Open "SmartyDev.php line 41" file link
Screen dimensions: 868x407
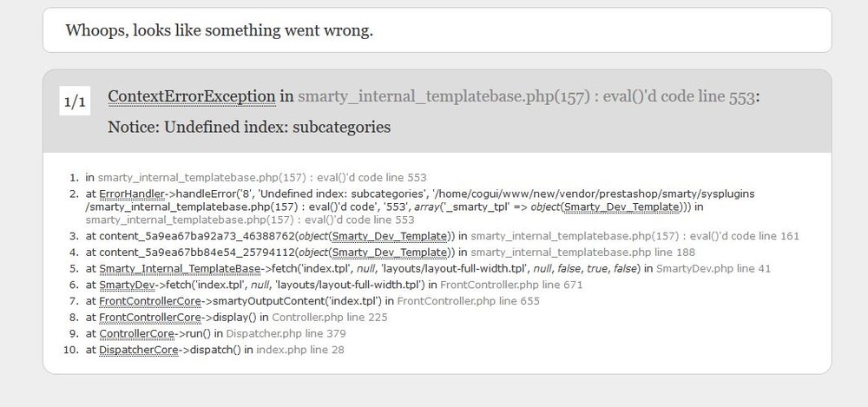pyautogui.click(x=713, y=269)
